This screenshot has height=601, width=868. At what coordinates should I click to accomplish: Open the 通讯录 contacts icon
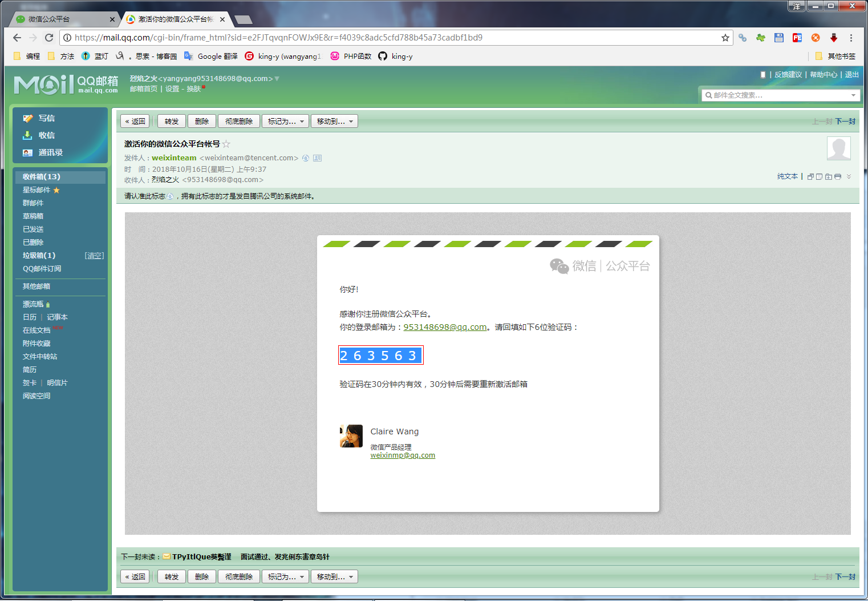tap(27, 152)
